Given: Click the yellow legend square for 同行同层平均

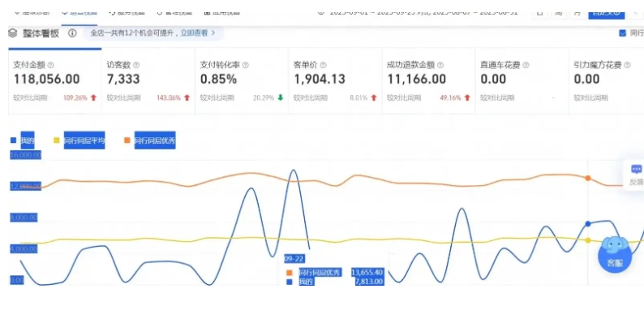Looking at the screenshot, I should (57, 140).
